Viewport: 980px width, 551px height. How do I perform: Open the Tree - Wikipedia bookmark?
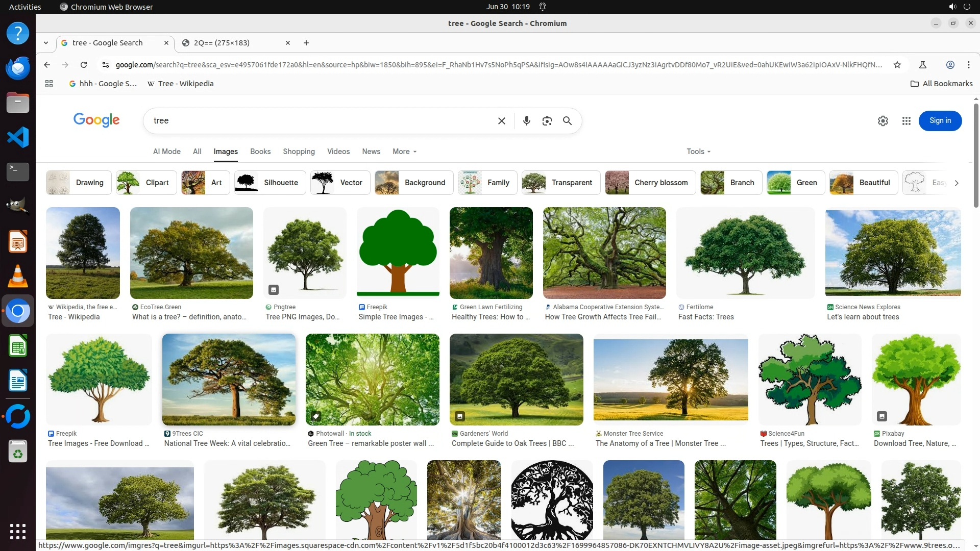click(x=180, y=84)
